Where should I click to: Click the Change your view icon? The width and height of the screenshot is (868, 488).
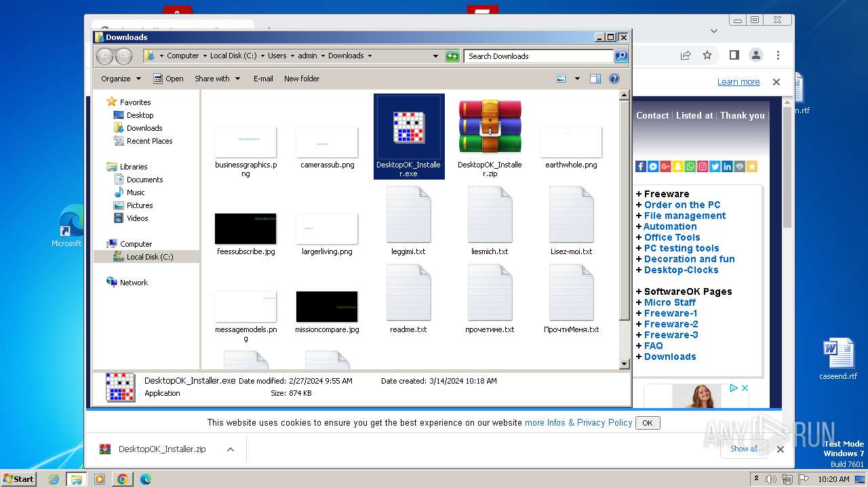pyautogui.click(x=561, y=79)
